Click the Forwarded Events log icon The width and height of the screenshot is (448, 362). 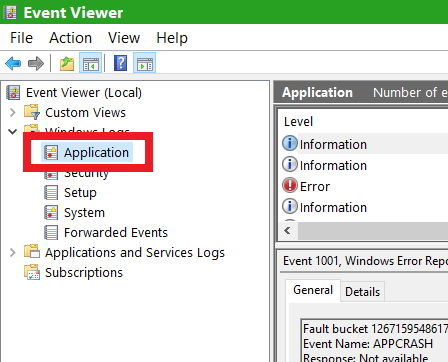point(51,232)
